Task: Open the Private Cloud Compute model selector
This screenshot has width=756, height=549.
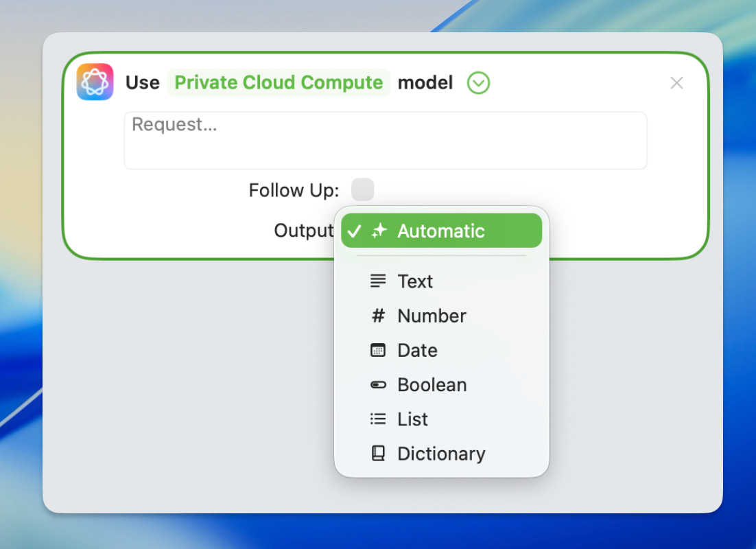Action: [x=279, y=82]
